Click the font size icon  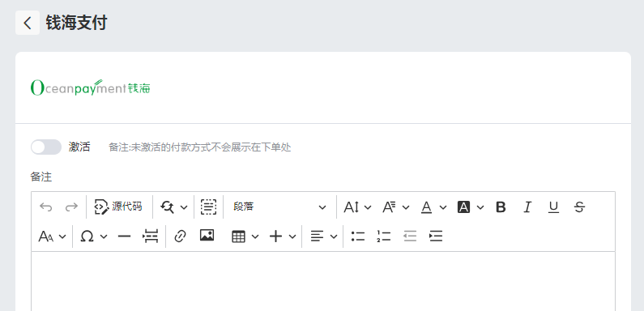point(352,207)
